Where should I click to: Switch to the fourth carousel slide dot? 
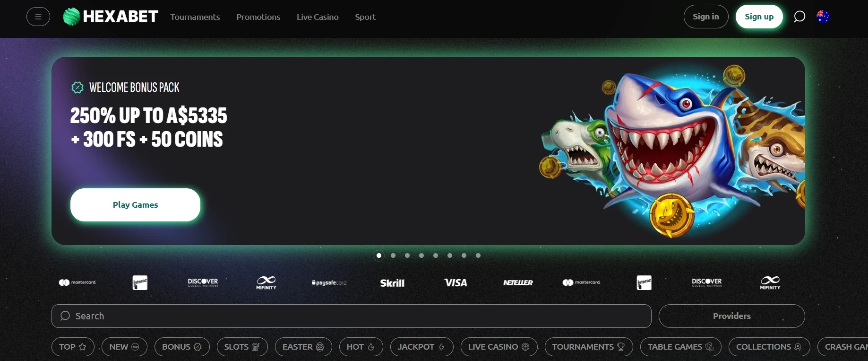pos(421,255)
